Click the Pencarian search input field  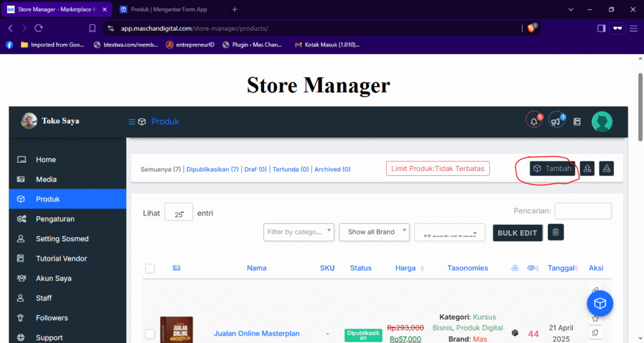coord(583,211)
